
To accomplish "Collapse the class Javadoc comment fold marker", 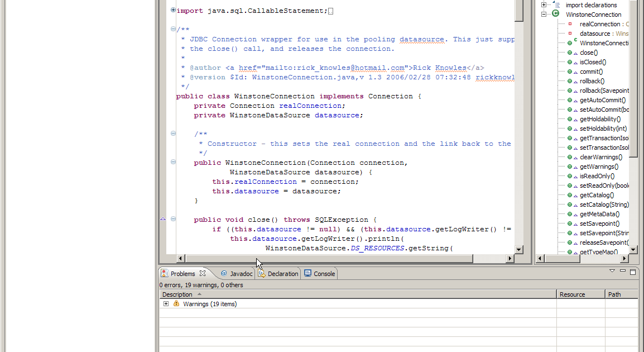I will coord(173,29).
